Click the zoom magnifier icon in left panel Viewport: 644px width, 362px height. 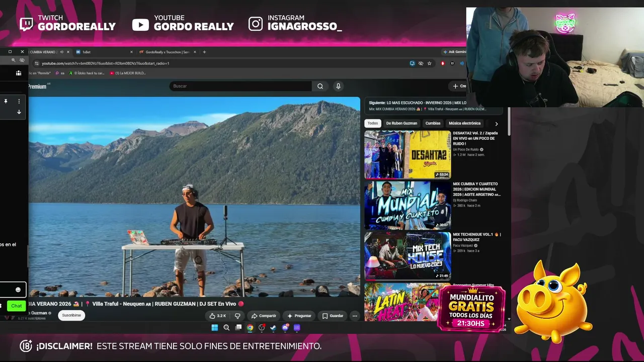[x=14, y=60]
